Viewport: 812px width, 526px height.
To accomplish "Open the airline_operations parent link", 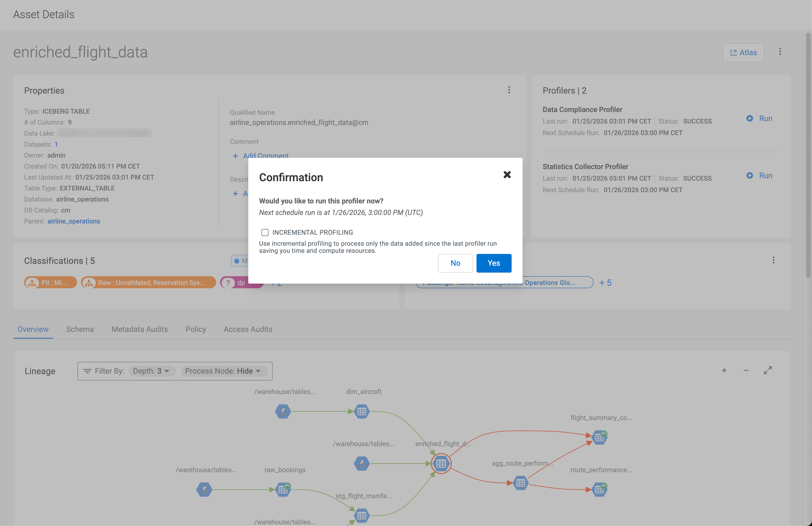I will 74,221.
